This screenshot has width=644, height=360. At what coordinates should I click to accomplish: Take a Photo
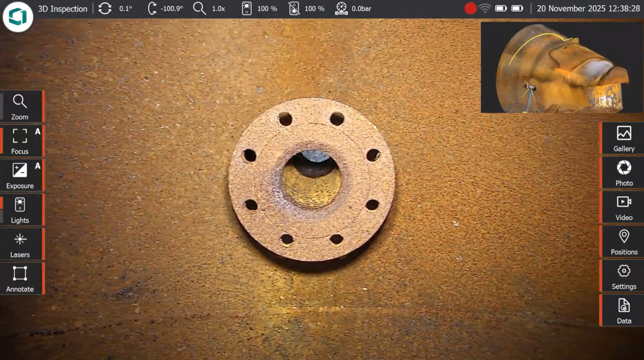622,173
